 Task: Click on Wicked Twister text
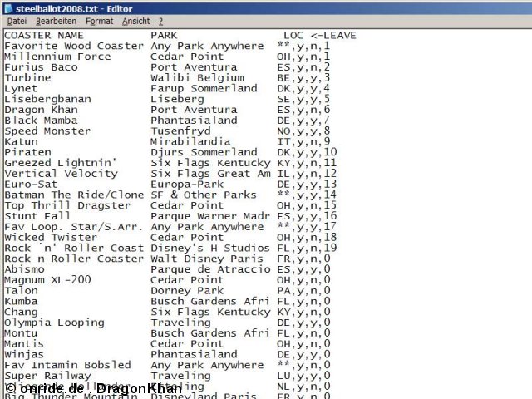click(x=51, y=237)
